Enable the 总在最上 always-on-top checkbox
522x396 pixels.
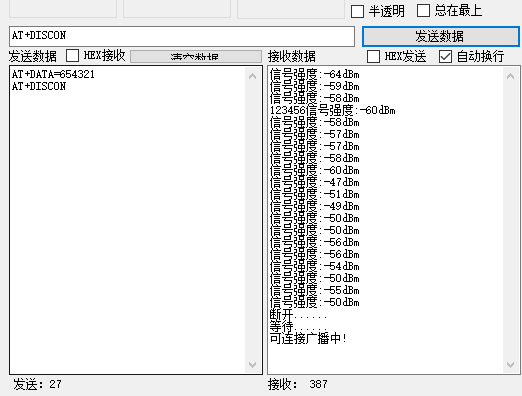(423, 10)
